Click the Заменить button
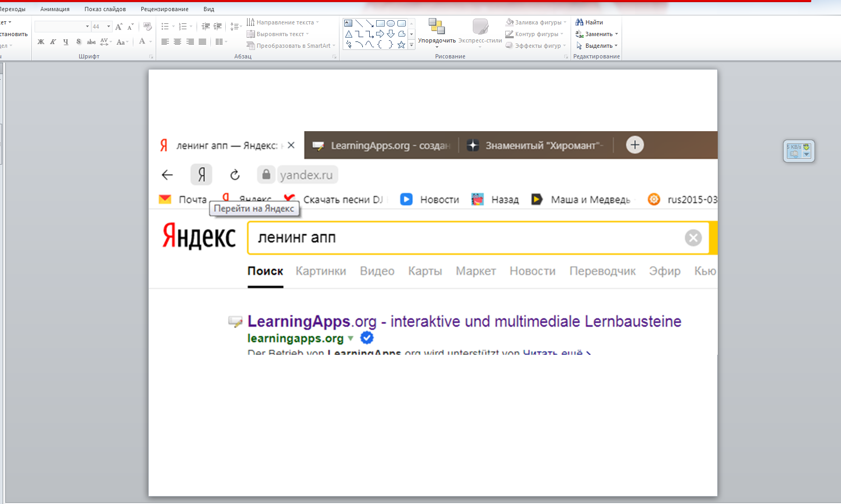Image resolution: width=841 pixels, height=504 pixels. 597,34
